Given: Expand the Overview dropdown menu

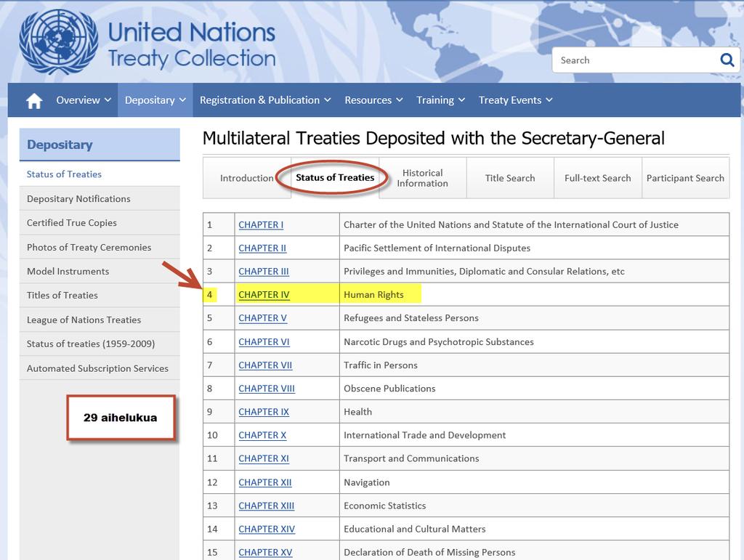Looking at the screenshot, I should point(84,100).
